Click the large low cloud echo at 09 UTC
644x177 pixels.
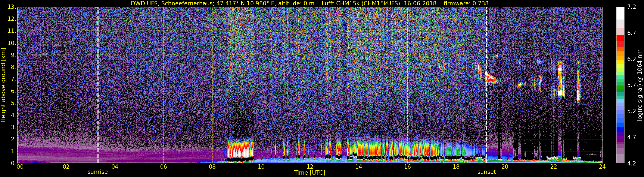click(240, 149)
